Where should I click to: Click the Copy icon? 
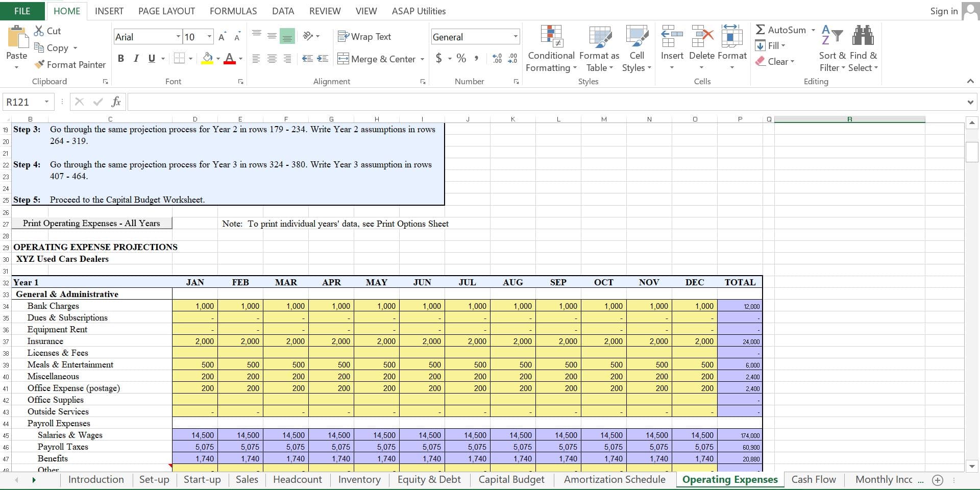click(39, 47)
